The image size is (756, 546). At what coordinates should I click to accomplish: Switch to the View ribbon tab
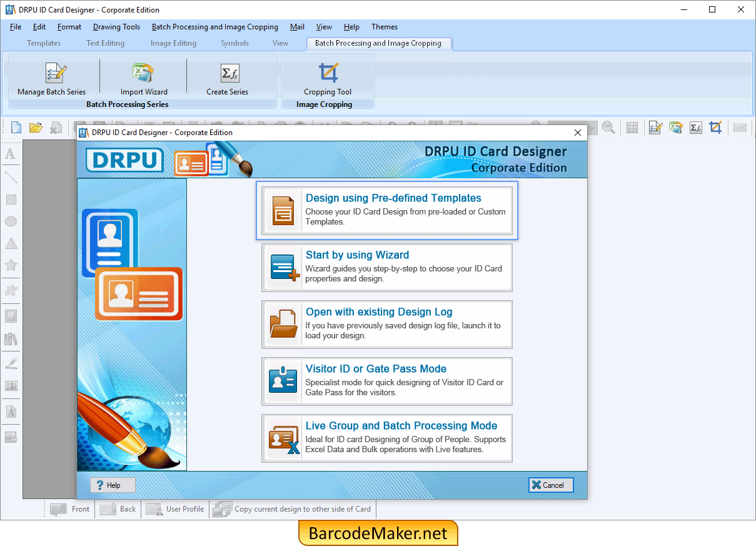click(x=280, y=43)
